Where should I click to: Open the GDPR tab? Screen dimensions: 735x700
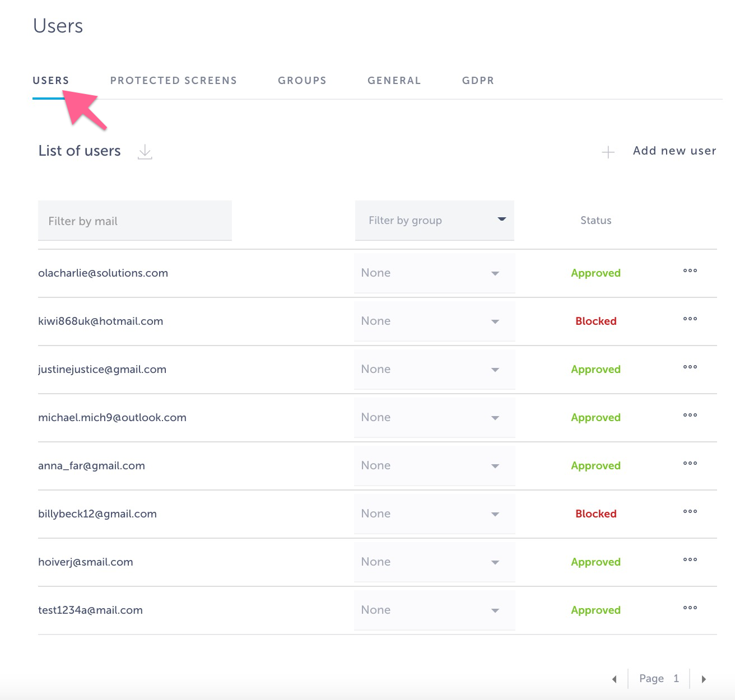coord(477,80)
